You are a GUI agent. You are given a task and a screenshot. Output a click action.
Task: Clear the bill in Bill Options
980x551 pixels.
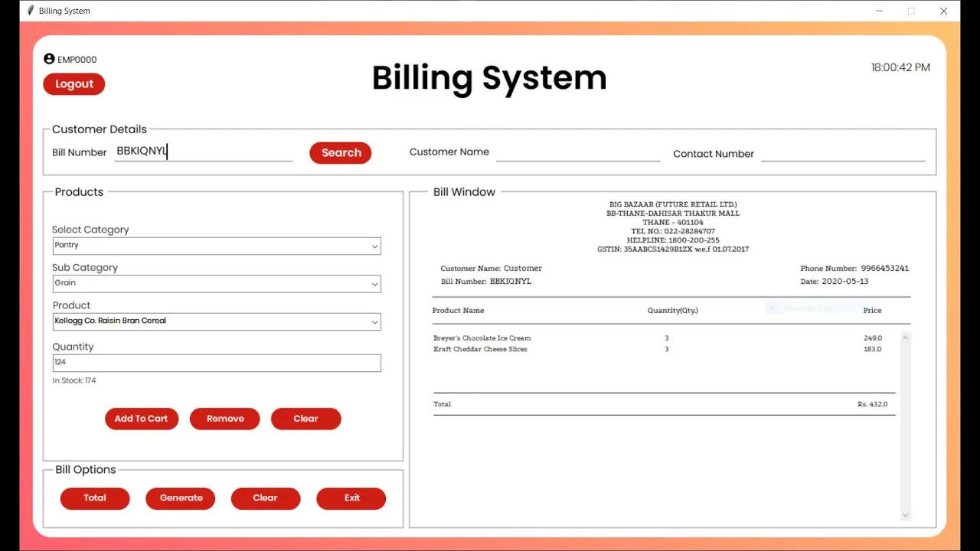266,498
